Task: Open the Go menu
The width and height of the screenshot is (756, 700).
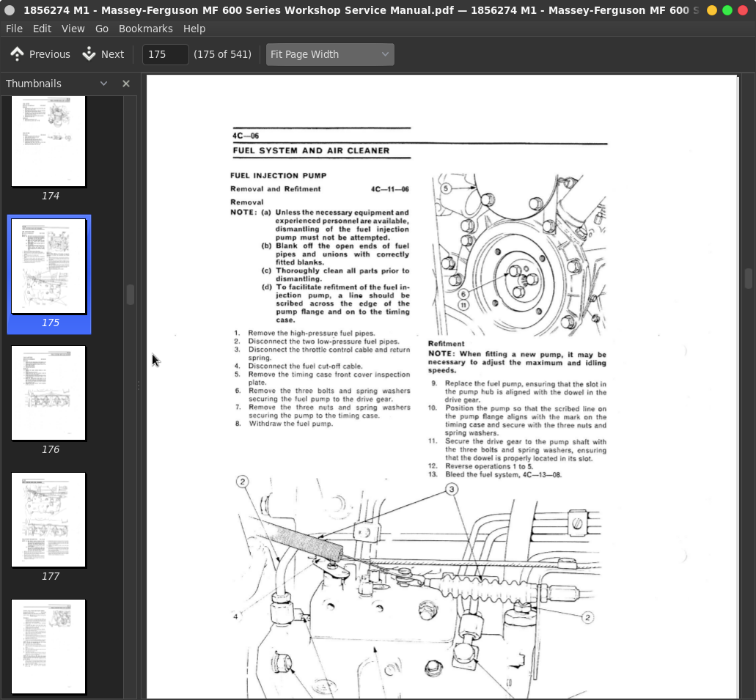Action: pyautogui.click(x=102, y=29)
